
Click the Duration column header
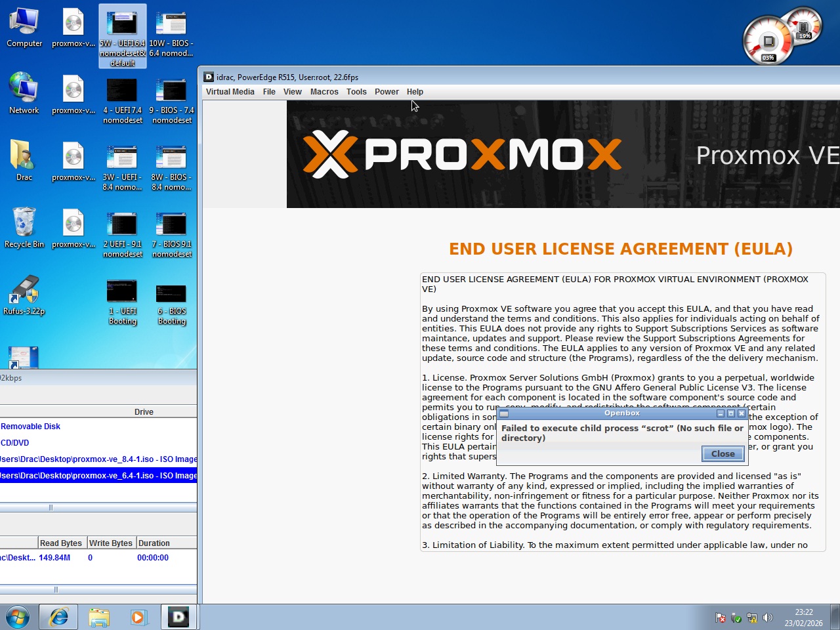[166, 543]
